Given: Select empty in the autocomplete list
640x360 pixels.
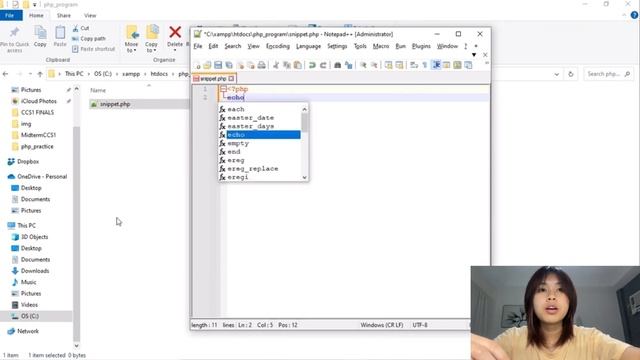Looking at the screenshot, I should pyautogui.click(x=260, y=143).
